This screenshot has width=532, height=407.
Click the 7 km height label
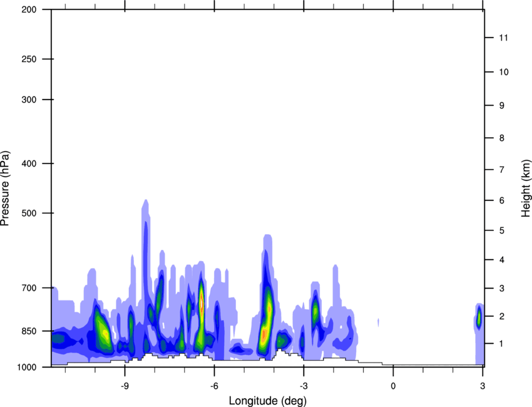502,170
